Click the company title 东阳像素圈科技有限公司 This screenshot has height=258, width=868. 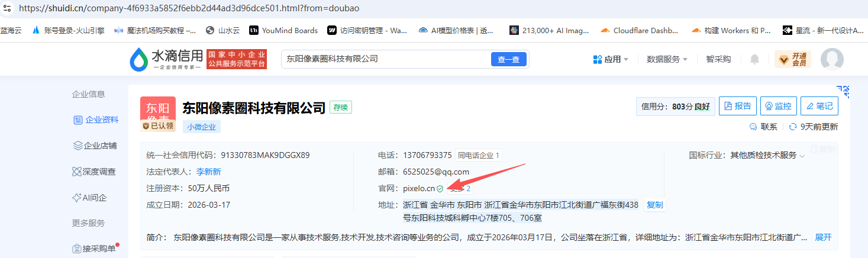pyautogui.click(x=254, y=108)
